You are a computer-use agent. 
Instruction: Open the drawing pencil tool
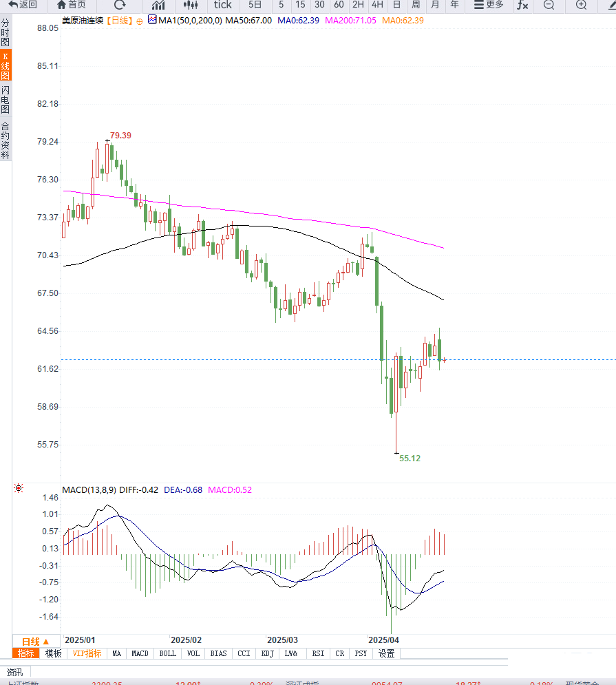coord(612,6)
